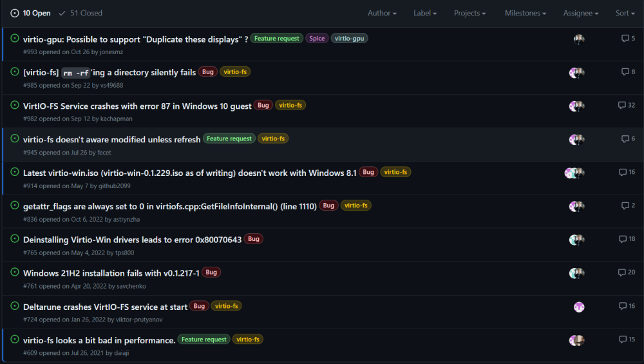View issues by author viktor-prutyanov
Viewport: 644px width, 364px height.
tap(139, 319)
